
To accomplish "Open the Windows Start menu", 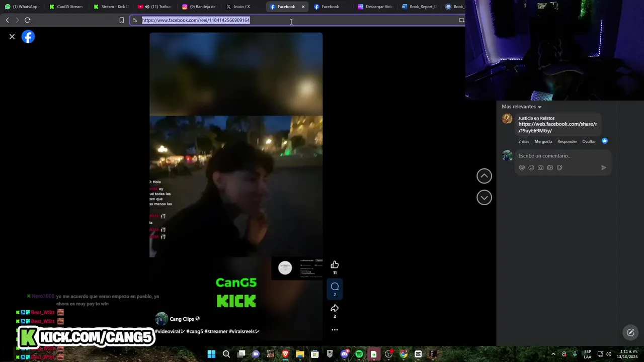I will click(x=211, y=354).
